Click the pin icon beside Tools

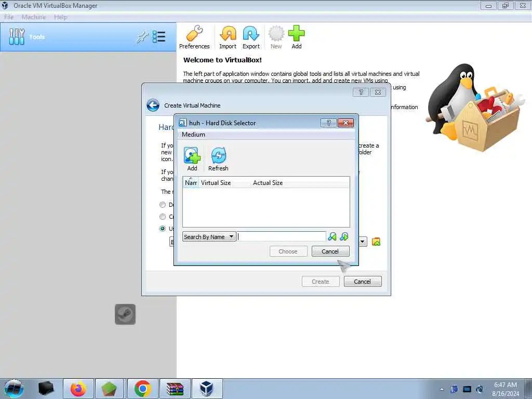(x=142, y=37)
